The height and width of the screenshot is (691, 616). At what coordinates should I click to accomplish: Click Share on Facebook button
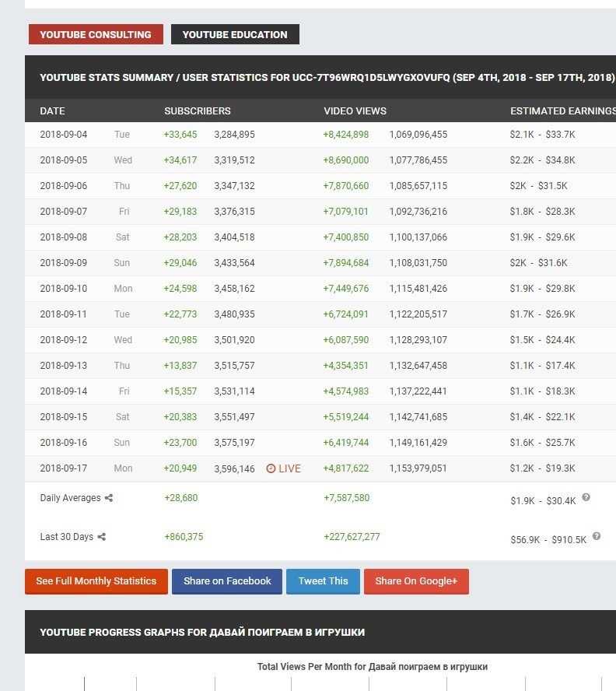[x=227, y=581]
